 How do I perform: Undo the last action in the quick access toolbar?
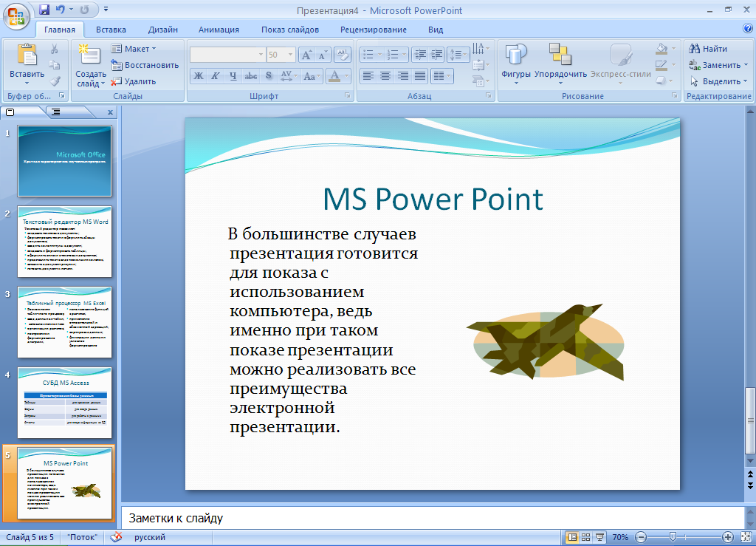[x=61, y=10]
